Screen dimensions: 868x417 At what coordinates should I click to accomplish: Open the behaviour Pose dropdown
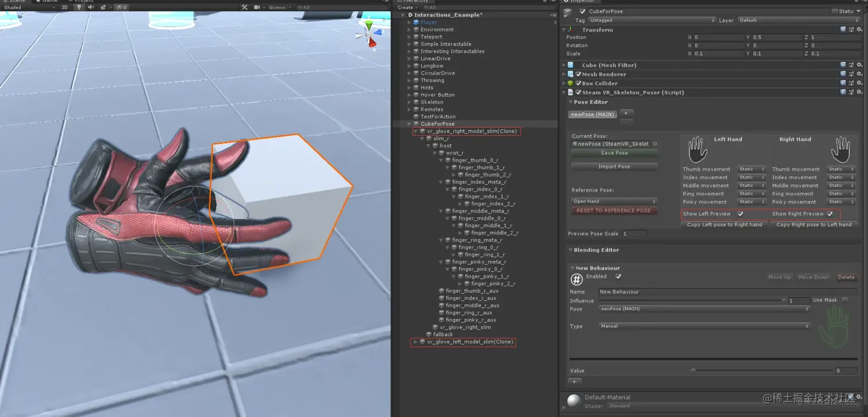click(x=704, y=309)
